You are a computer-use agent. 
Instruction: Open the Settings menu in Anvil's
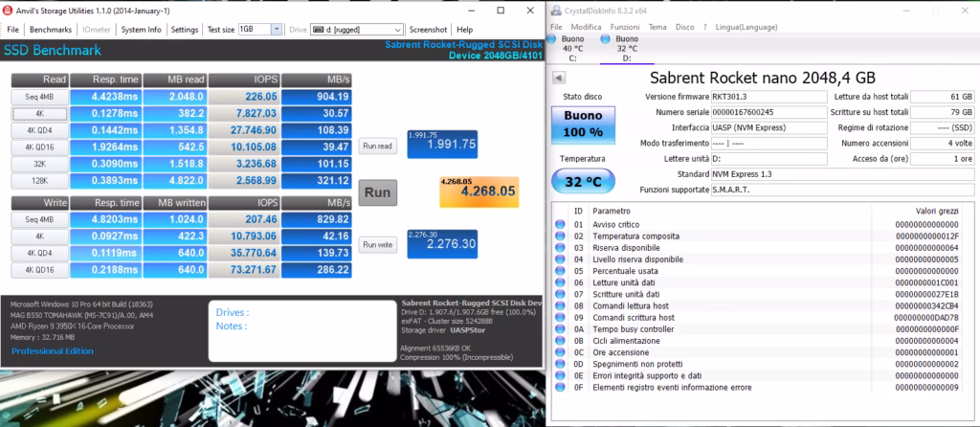(185, 30)
